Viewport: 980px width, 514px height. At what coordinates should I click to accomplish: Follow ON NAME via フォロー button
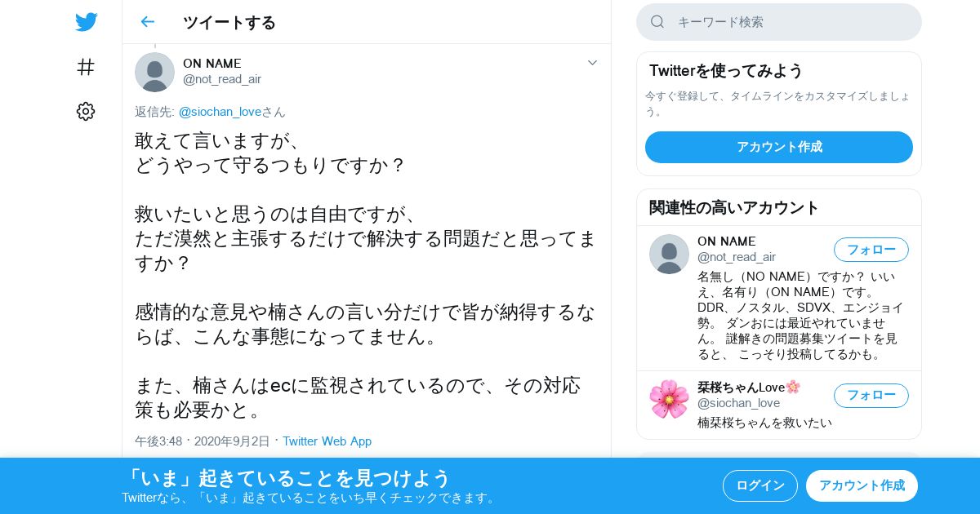click(x=871, y=250)
